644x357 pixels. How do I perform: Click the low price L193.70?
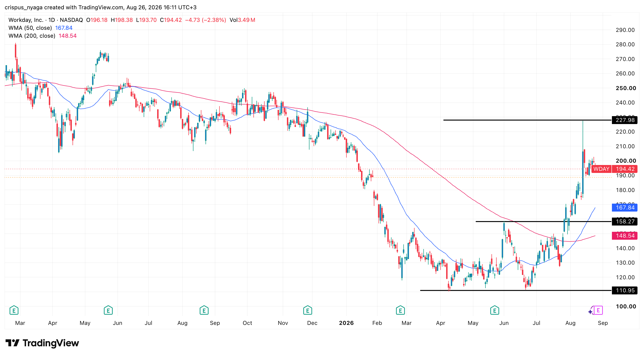146,20
